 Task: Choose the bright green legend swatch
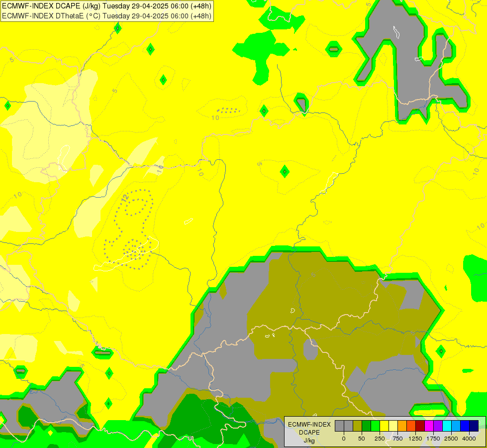(375, 426)
